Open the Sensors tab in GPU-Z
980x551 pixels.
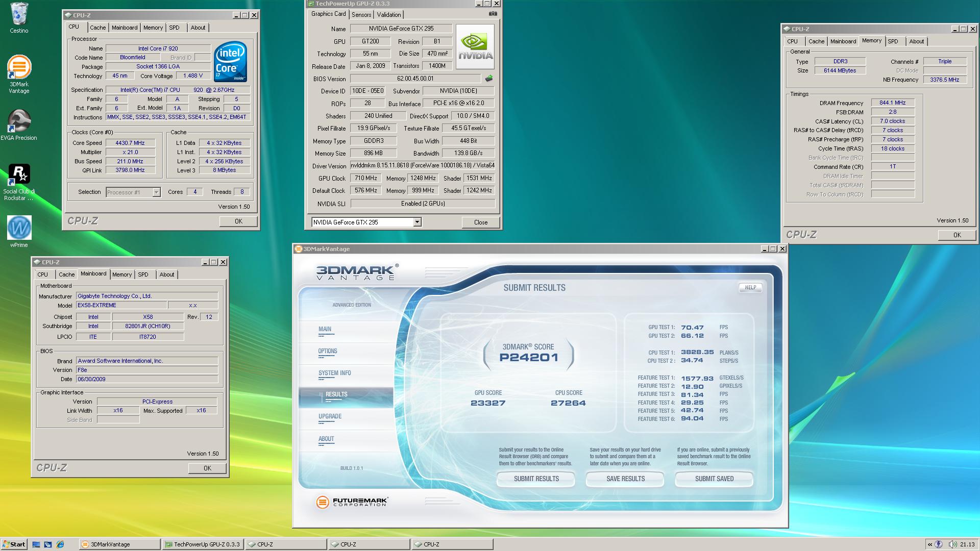(x=361, y=15)
